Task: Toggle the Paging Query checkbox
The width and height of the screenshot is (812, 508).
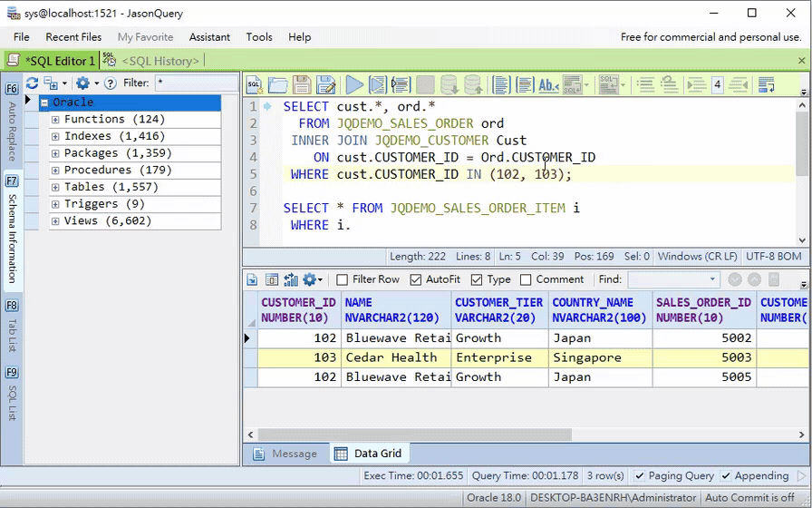Action: pos(640,476)
